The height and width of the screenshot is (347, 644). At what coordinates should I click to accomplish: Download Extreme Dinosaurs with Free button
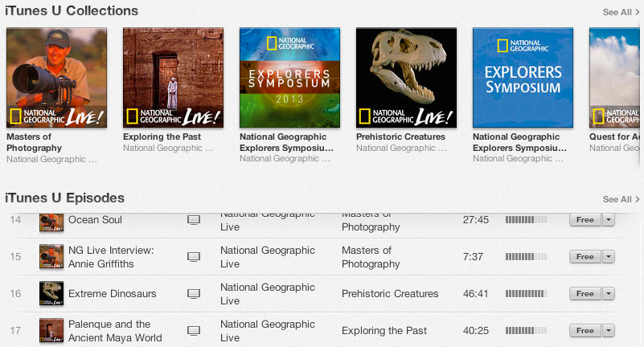(585, 294)
